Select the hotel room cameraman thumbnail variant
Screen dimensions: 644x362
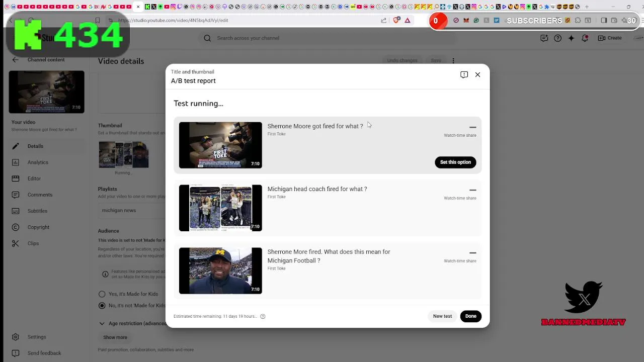[x=220, y=145]
